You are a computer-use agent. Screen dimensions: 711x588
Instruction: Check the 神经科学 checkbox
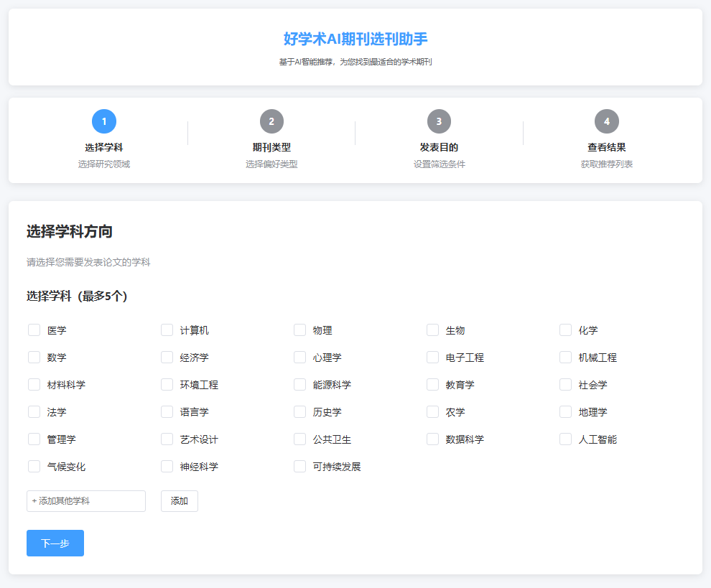167,466
